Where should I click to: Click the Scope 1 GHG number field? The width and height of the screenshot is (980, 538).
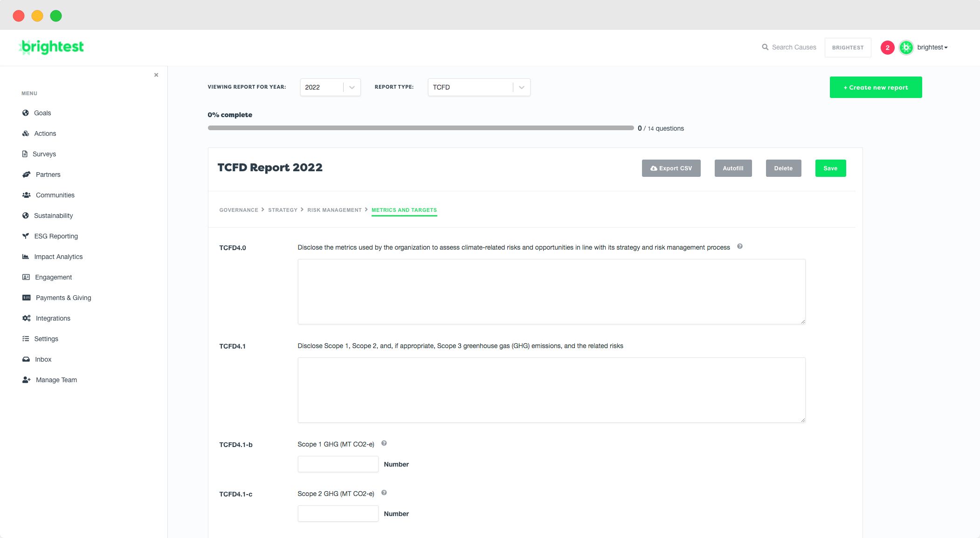click(338, 464)
